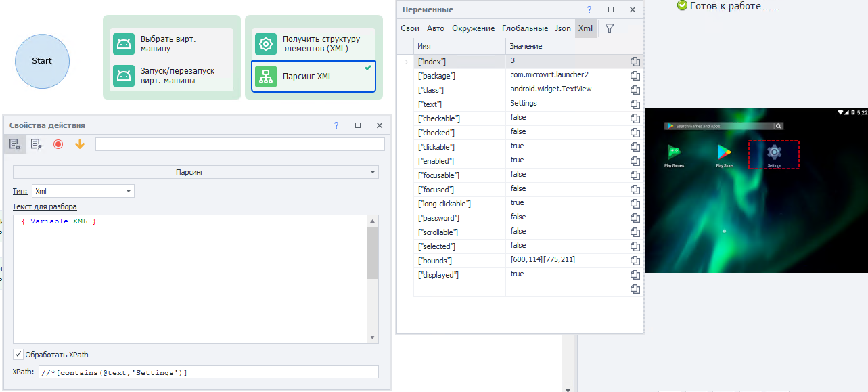868x392 pixels.
Task: Switch to the 'Json' variables tab
Action: (563, 28)
